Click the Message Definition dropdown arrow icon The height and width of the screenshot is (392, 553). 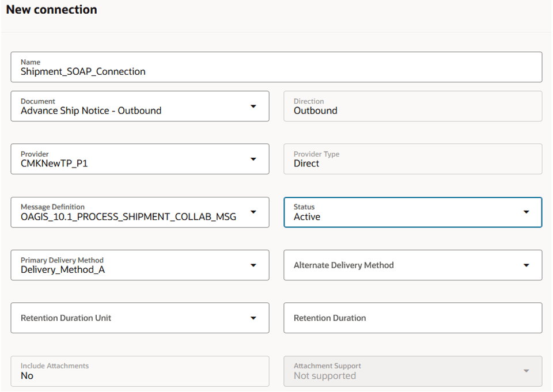tap(253, 212)
